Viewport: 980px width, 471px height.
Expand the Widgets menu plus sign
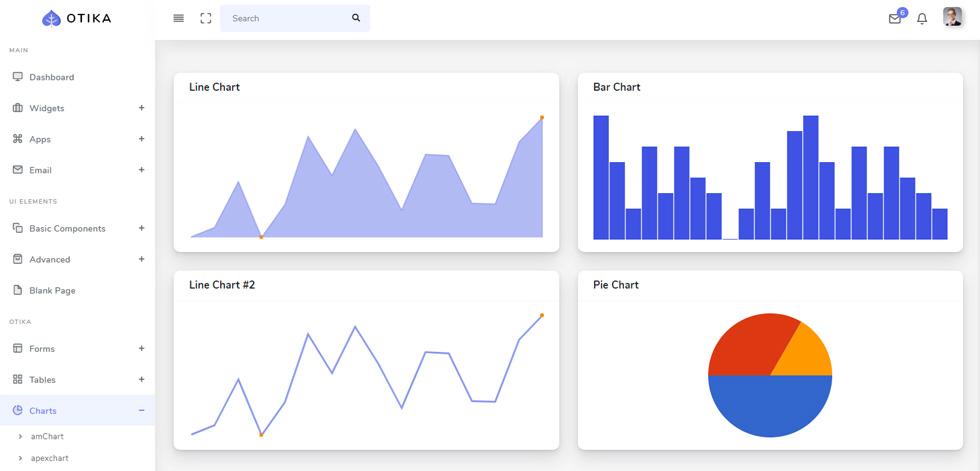coord(141,107)
